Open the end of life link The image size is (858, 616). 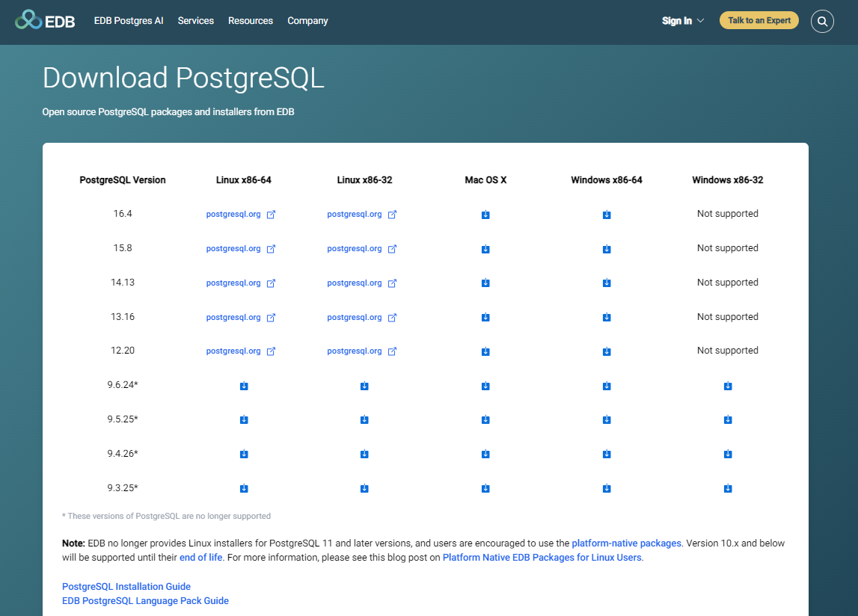pos(200,558)
